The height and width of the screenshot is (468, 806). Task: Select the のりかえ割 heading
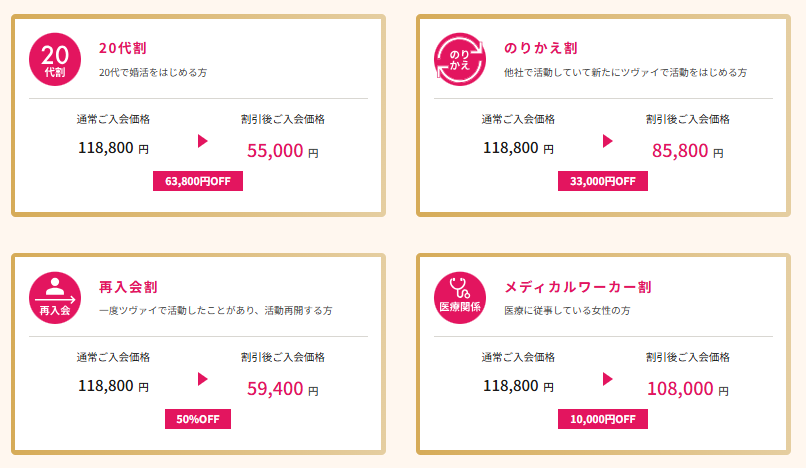[x=541, y=48]
